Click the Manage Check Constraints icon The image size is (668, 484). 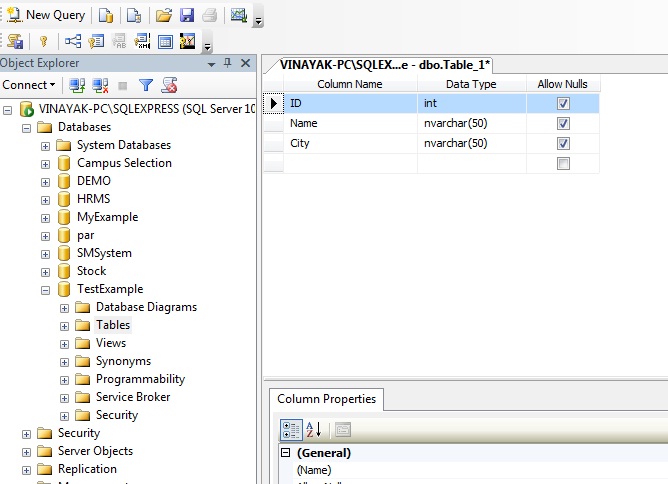pyautogui.click(x=165, y=41)
